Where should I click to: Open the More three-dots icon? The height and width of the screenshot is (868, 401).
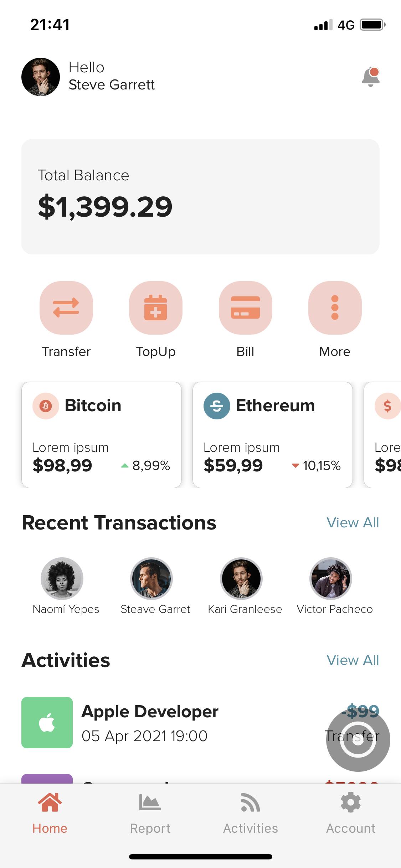click(335, 308)
